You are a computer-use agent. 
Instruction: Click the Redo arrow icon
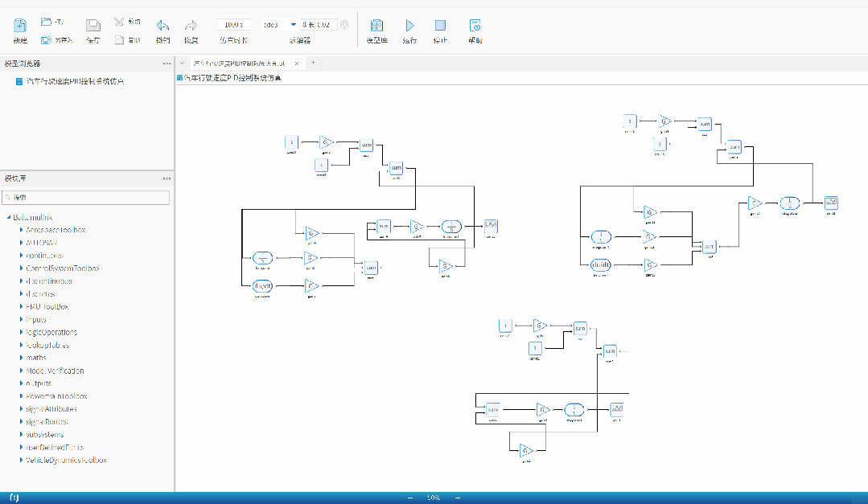coord(191,26)
